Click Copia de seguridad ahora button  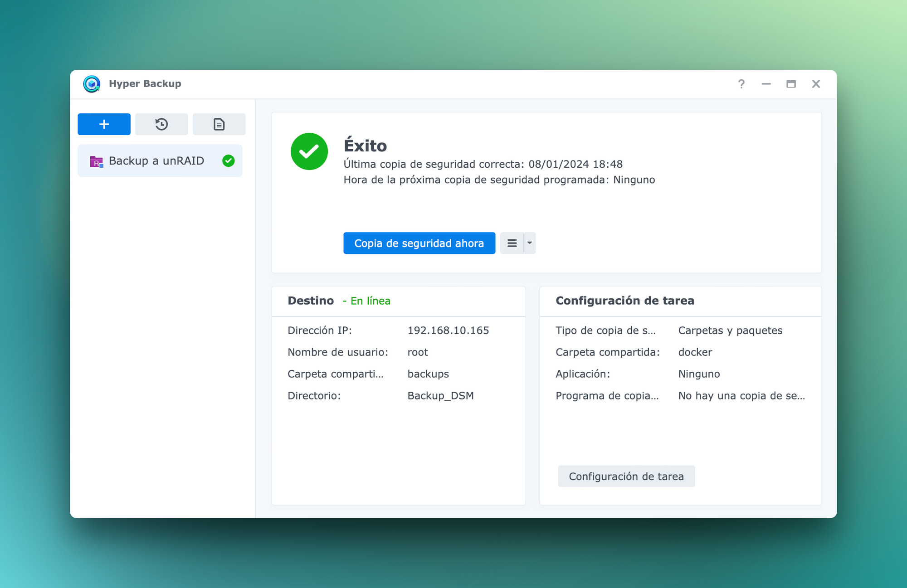click(x=419, y=243)
